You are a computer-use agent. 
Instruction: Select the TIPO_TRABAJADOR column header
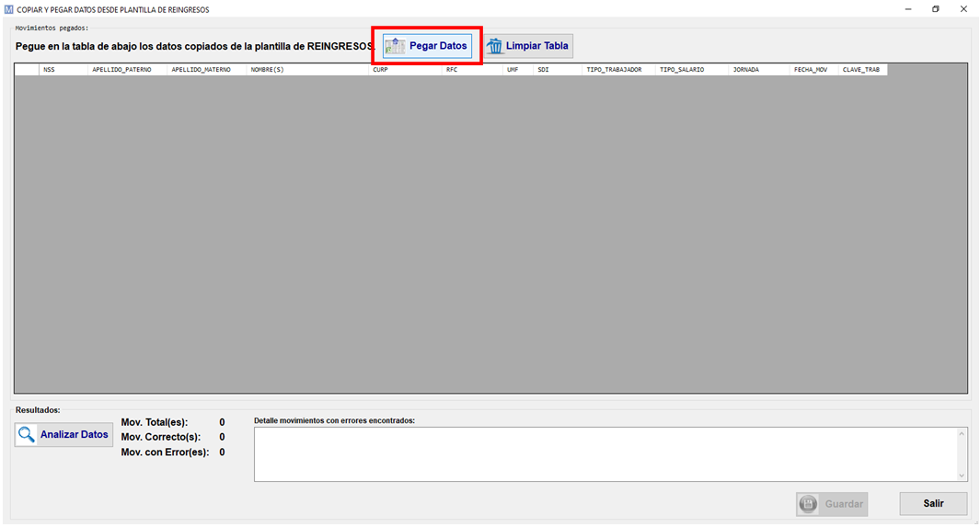(618, 70)
